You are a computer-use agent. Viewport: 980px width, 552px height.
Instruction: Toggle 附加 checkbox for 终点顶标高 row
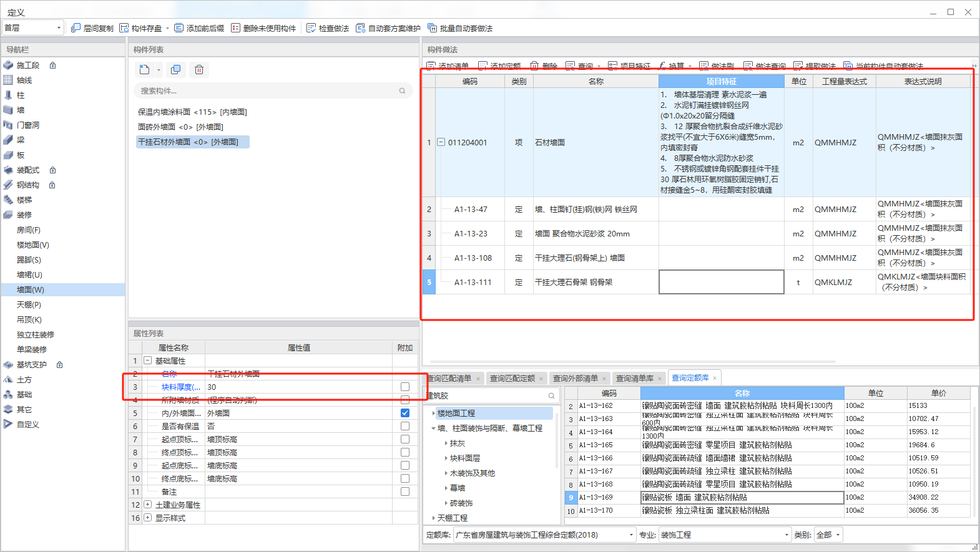(x=405, y=452)
